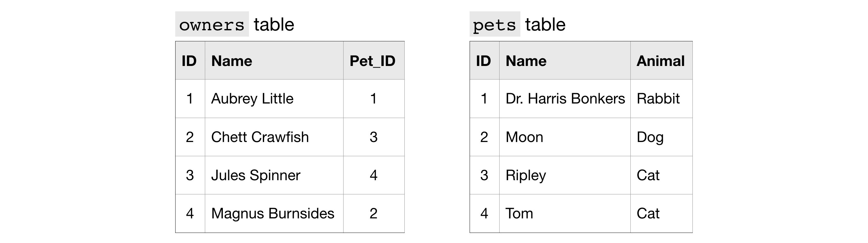Click the Cat cell in Ripley's row
The width and height of the screenshot is (868, 243).
tap(648, 175)
